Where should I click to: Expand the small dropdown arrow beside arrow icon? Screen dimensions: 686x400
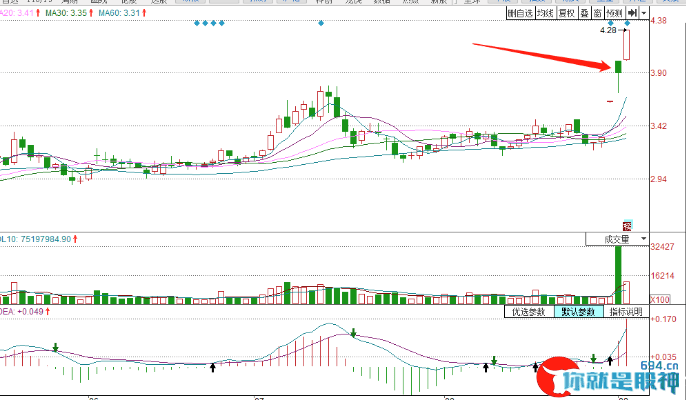644,13
